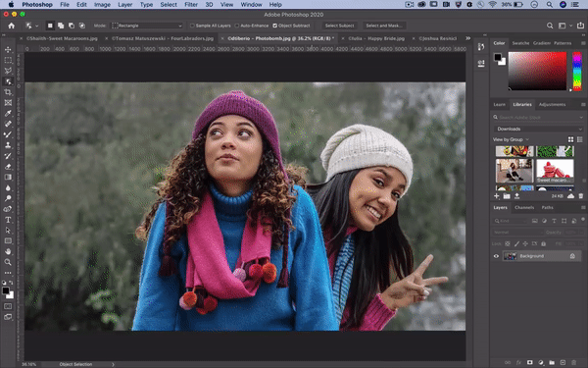Viewport: 588px width, 368px height.
Task: Select the Object Selection tool in toolbar
Action: pyautogui.click(x=8, y=81)
